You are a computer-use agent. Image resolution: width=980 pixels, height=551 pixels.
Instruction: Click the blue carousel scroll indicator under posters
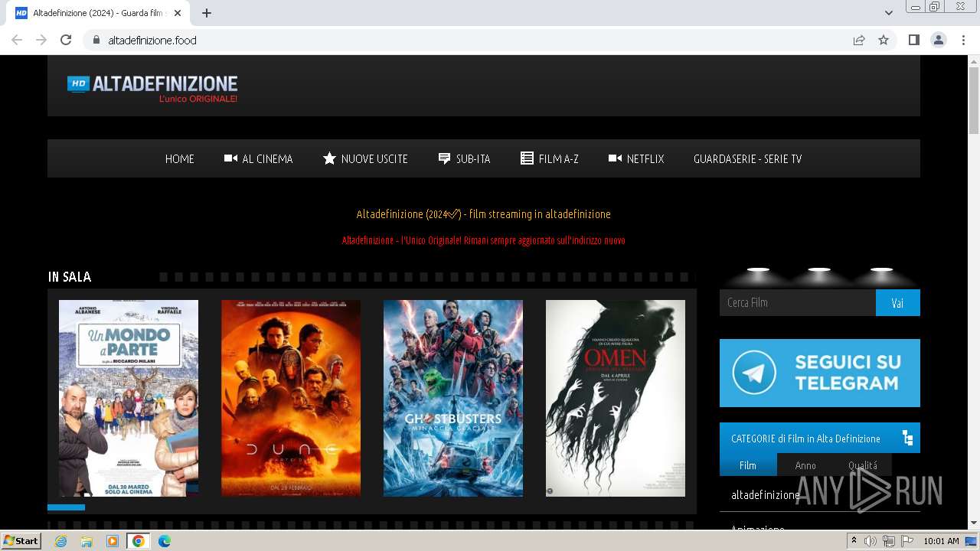66,507
